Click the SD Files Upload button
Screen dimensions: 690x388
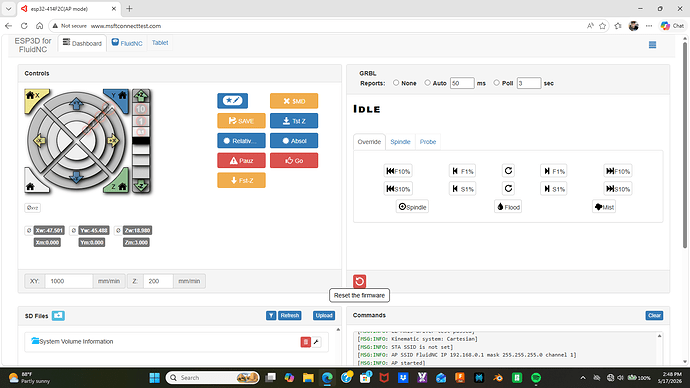click(324, 315)
